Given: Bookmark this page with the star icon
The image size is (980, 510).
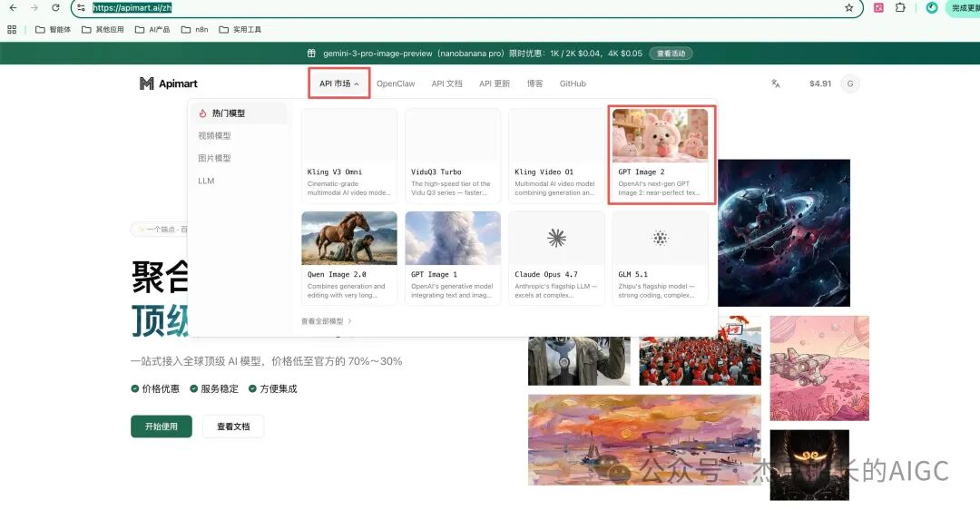Looking at the screenshot, I should (848, 7).
